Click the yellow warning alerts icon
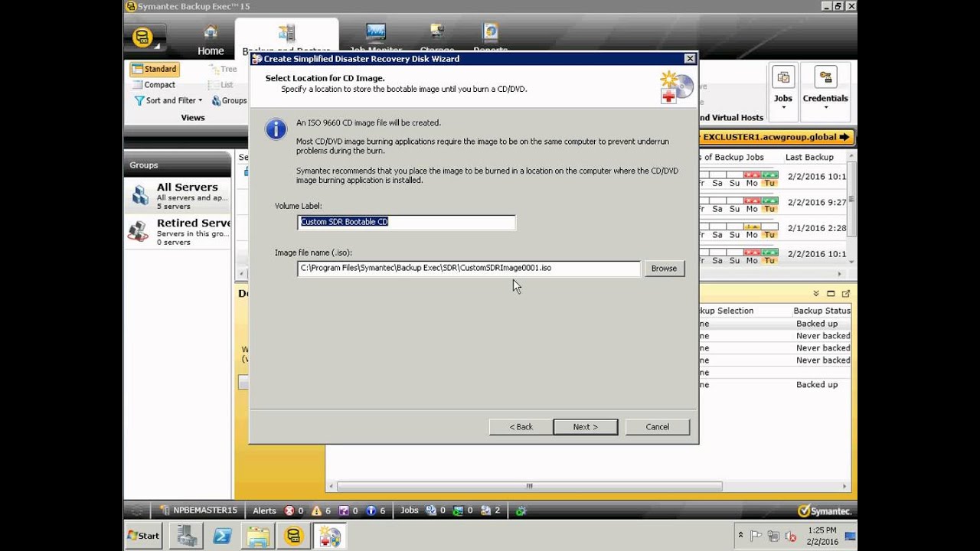The height and width of the screenshot is (551, 980). [317, 510]
